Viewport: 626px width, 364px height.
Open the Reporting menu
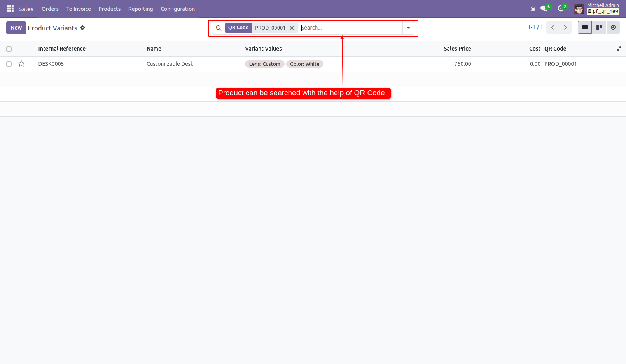[x=140, y=9]
